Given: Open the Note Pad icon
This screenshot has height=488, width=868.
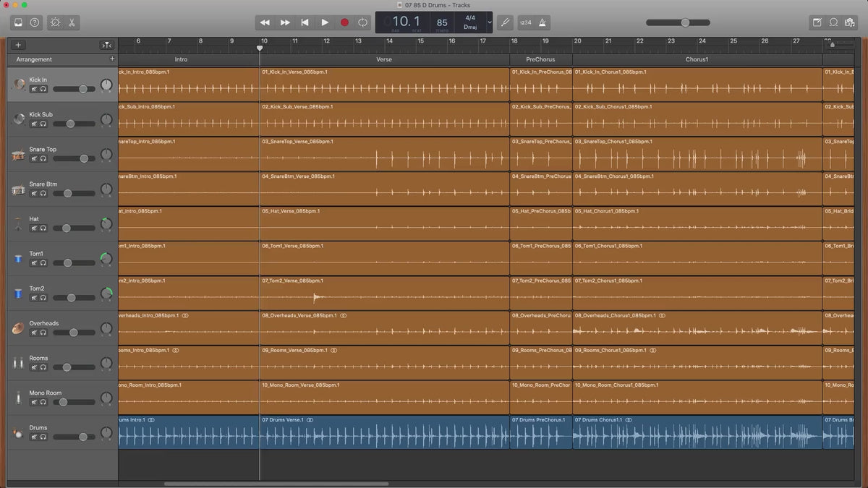Looking at the screenshot, I should (x=817, y=22).
